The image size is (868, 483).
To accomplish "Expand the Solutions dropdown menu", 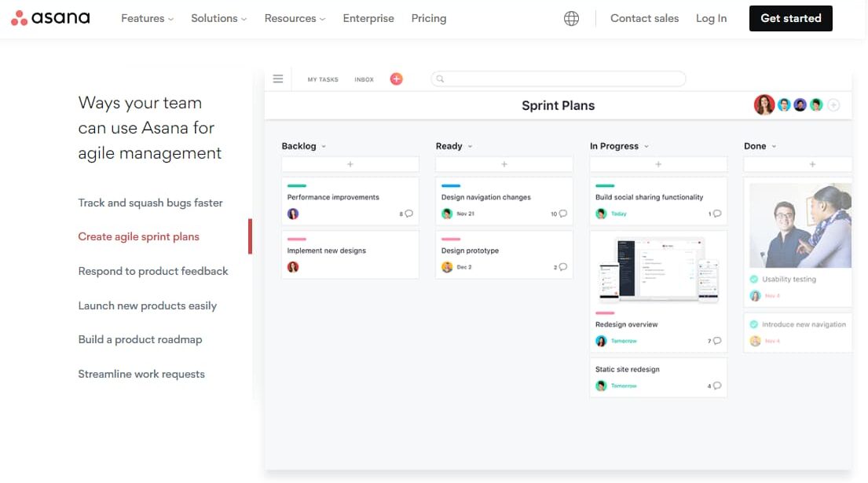I will point(218,18).
